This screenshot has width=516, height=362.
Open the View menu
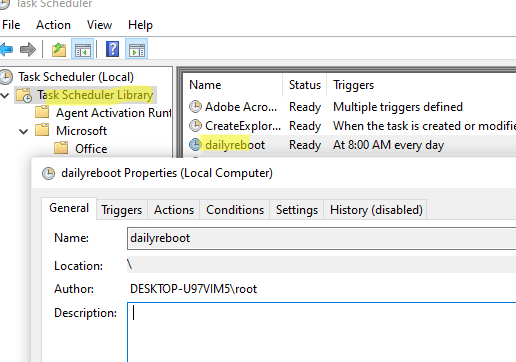(99, 25)
